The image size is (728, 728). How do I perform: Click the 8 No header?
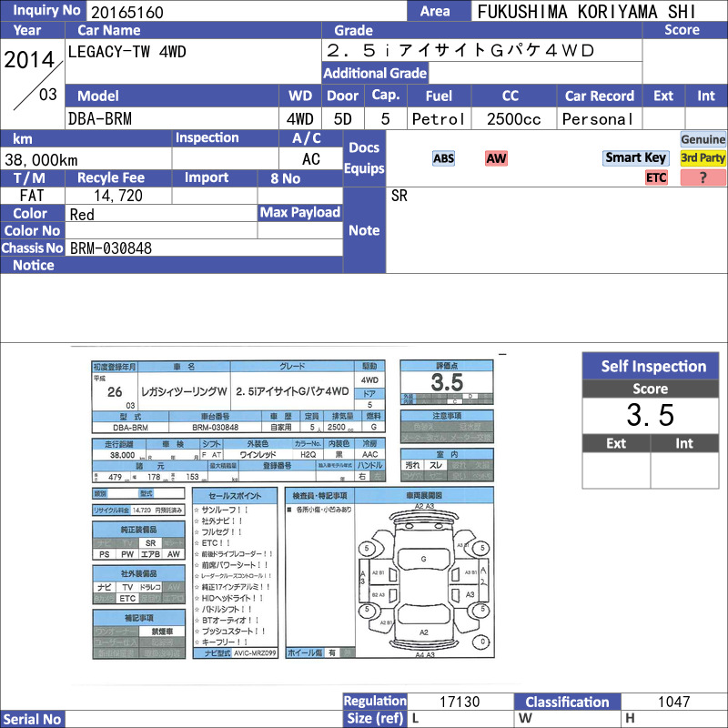[299, 178]
